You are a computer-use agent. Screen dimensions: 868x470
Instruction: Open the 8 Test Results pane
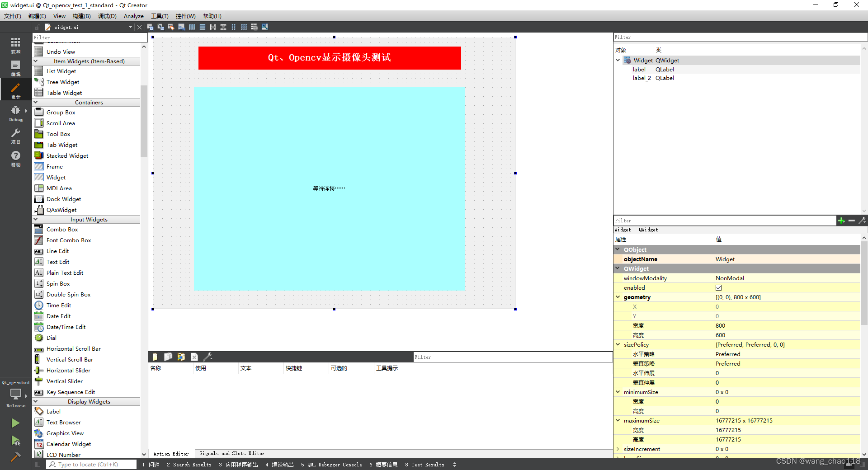425,465
